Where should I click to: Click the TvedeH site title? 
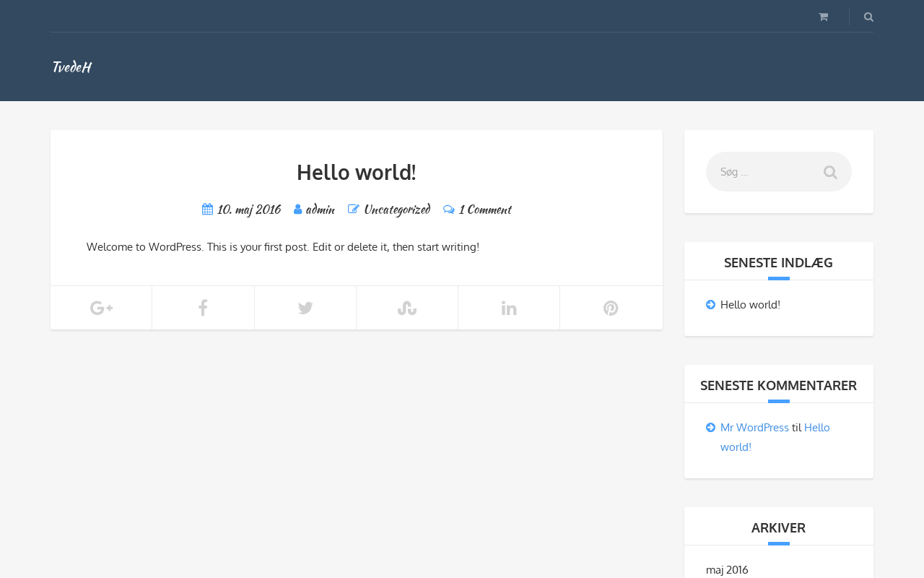(x=71, y=67)
